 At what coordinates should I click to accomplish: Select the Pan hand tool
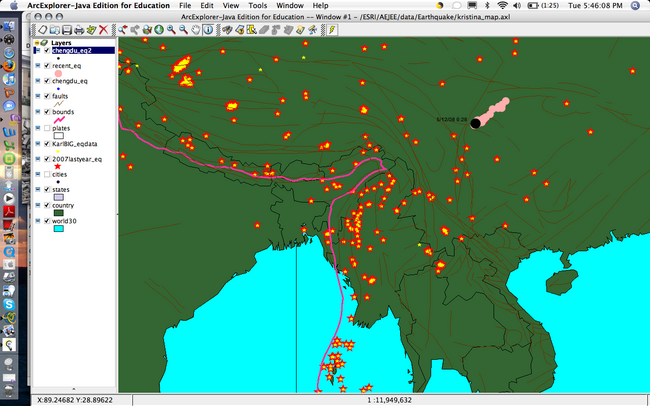194,30
